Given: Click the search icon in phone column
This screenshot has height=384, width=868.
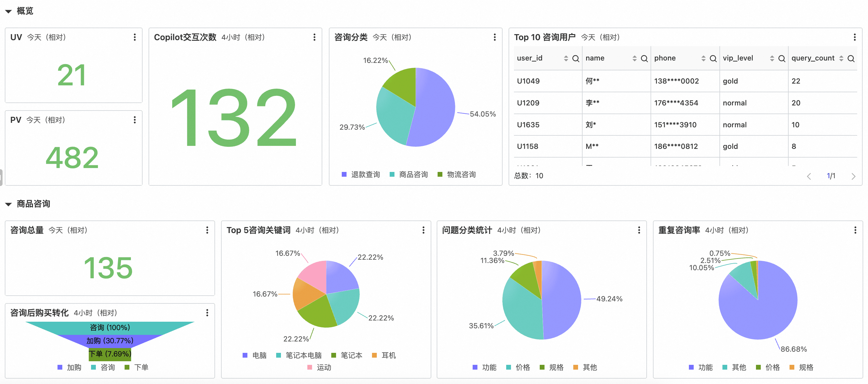Looking at the screenshot, I should tap(713, 58).
